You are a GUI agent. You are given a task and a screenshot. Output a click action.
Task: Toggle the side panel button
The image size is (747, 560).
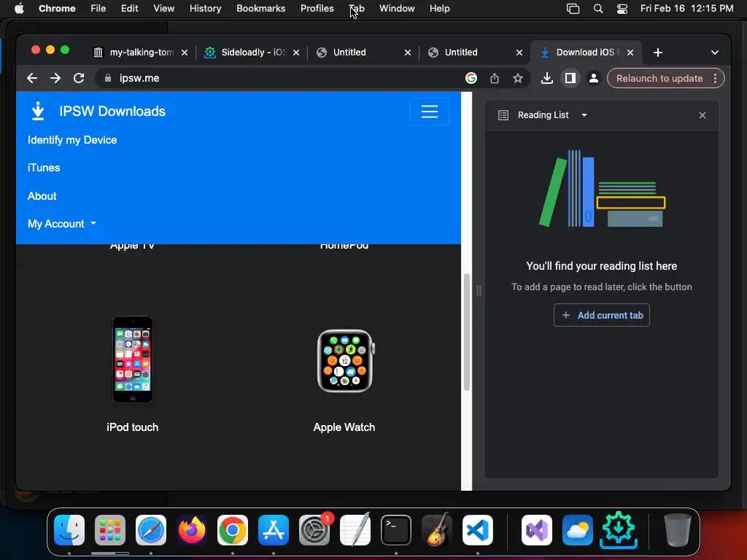pos(570,78)
